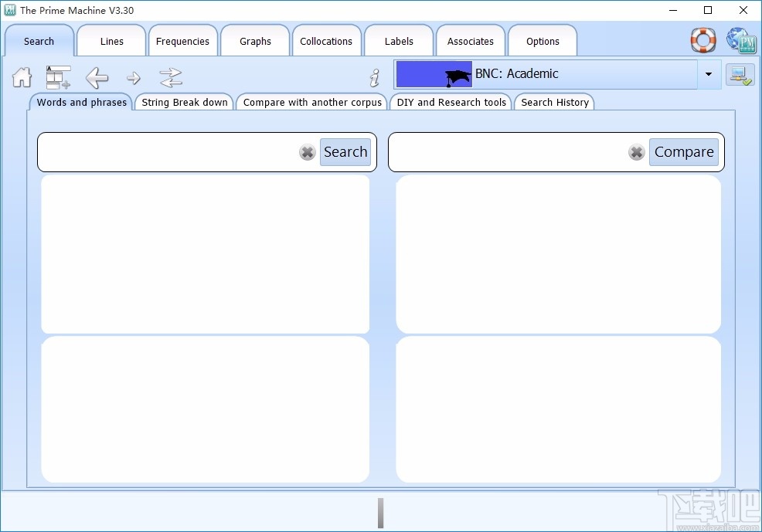Expand the BNC: Academic corpus dropdown arrow
The width and height of the screenshot is (762, 532).
coord(709,74)
